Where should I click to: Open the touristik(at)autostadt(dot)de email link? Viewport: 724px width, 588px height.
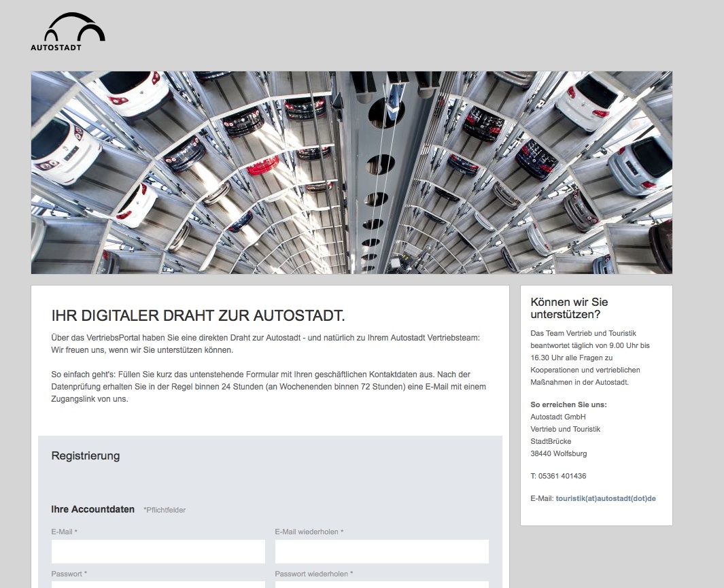(x=605, y=498)
